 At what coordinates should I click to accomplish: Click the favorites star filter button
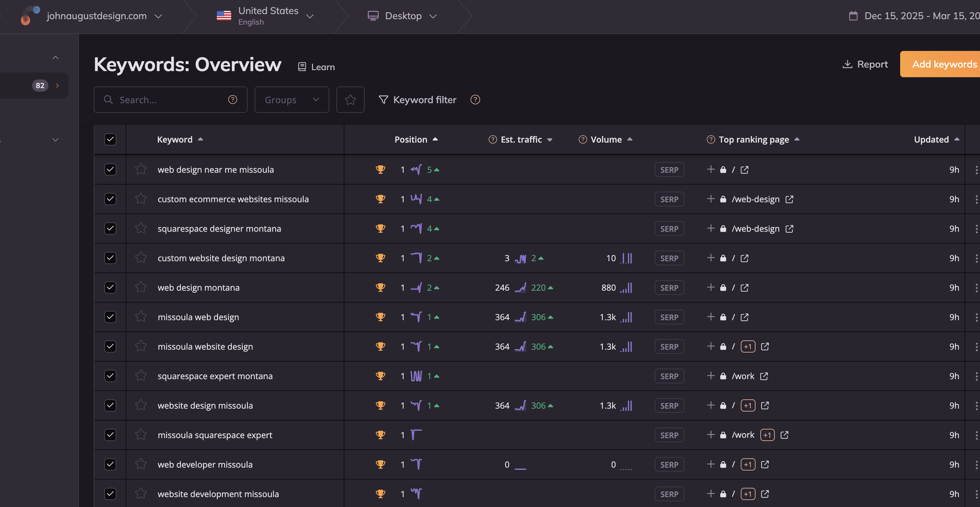click(350, 100)
